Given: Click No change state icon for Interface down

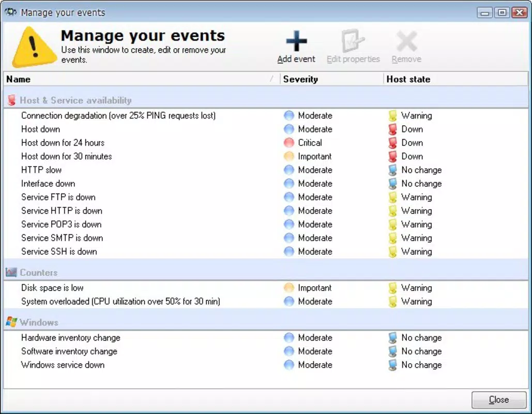Looking at the screenshot, I should (x=392, y=183).
